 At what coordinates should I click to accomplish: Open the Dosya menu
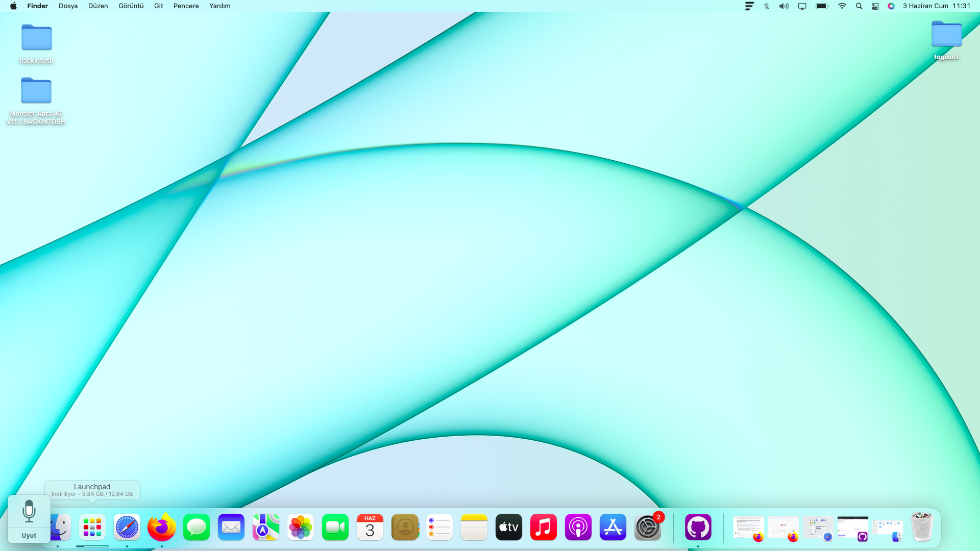[x=68, y=6]
